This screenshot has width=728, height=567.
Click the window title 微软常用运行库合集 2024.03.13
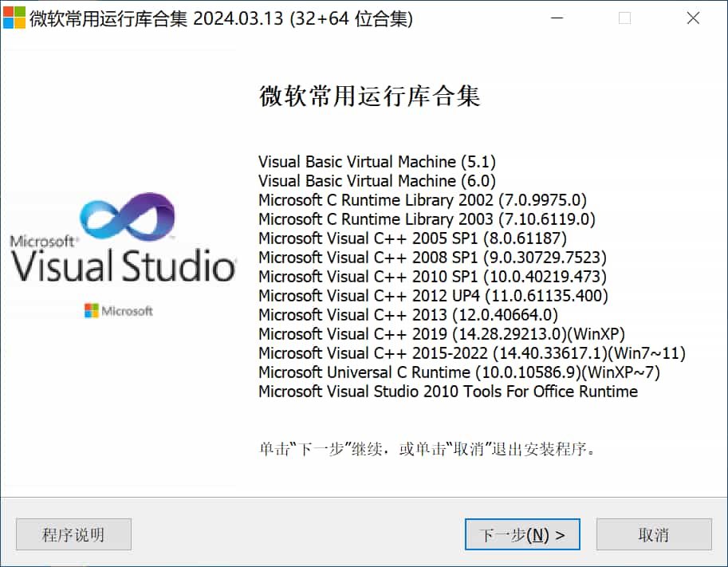221,18
